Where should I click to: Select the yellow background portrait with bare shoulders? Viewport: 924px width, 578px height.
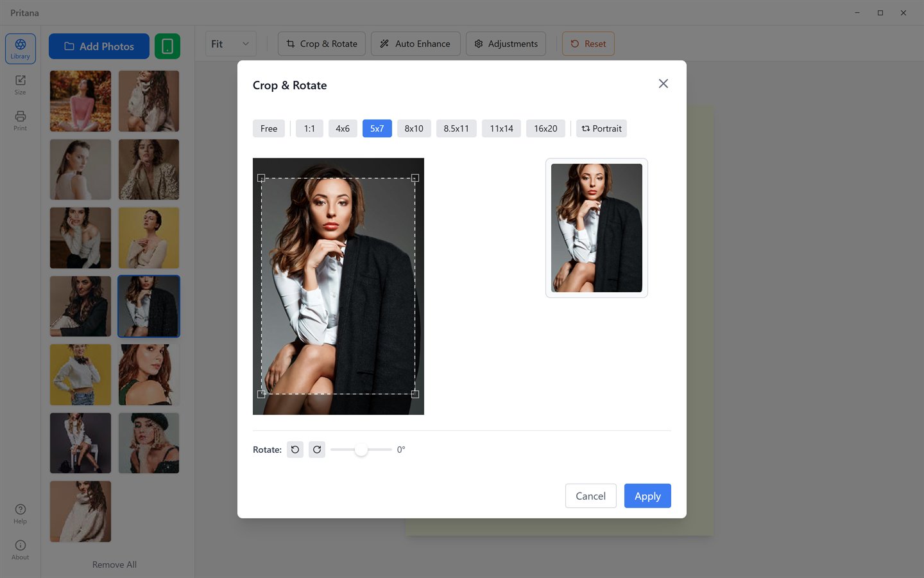149,238
